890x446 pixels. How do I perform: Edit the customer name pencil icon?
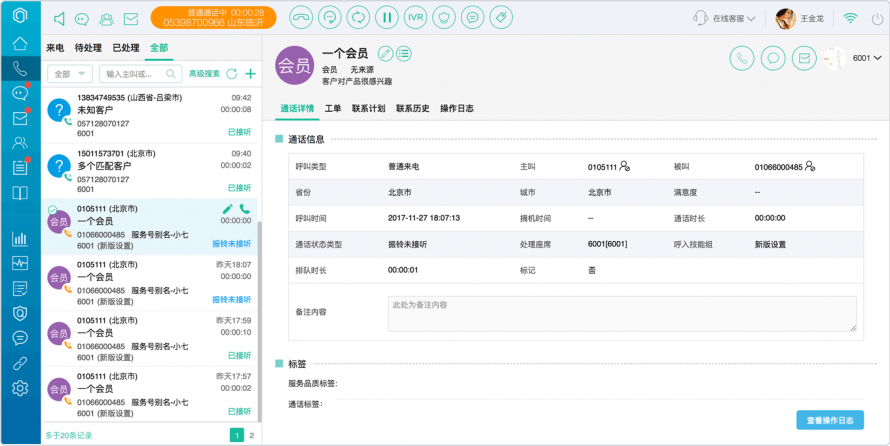(x=385, y=53)
